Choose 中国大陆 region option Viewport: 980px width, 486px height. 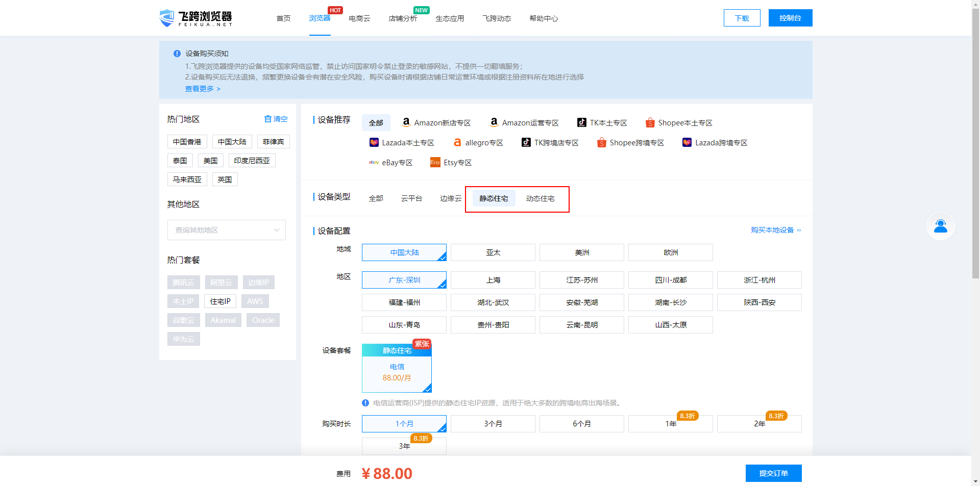coord(404,252)
